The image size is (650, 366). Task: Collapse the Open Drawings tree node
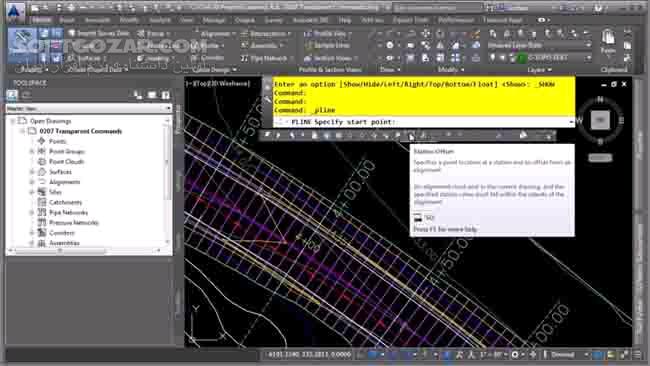[13, 121]
